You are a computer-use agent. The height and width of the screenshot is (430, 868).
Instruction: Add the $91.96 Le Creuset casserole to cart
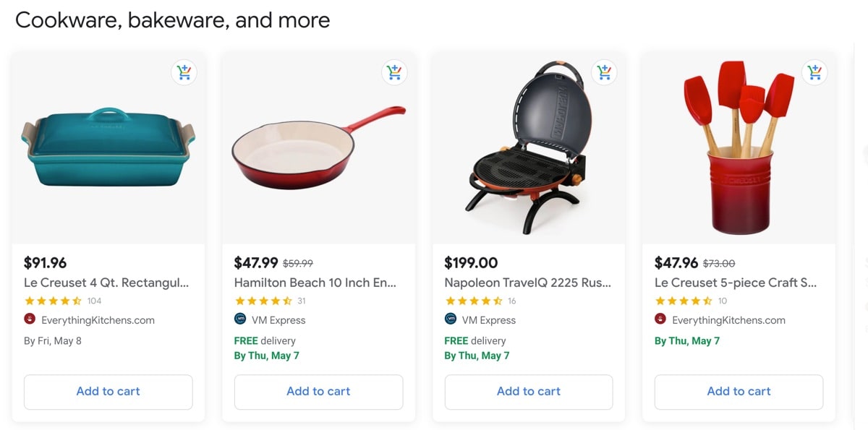(x=109, y=392)
